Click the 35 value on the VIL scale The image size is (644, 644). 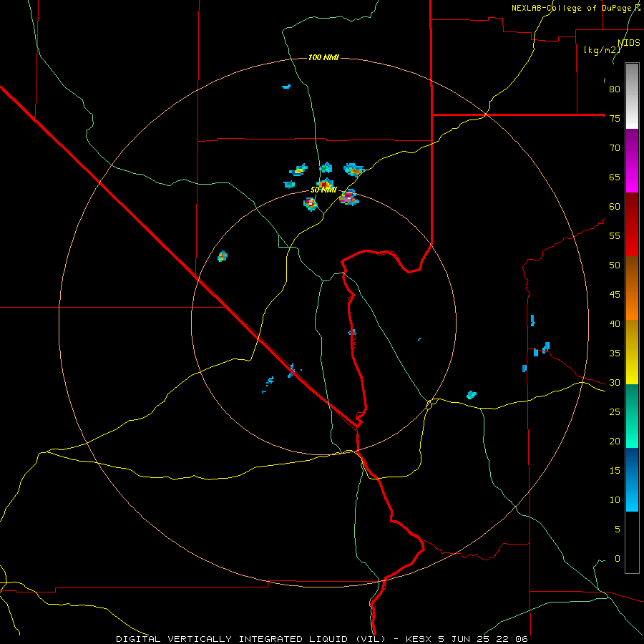pyautogui.click(x=615, y=353)
